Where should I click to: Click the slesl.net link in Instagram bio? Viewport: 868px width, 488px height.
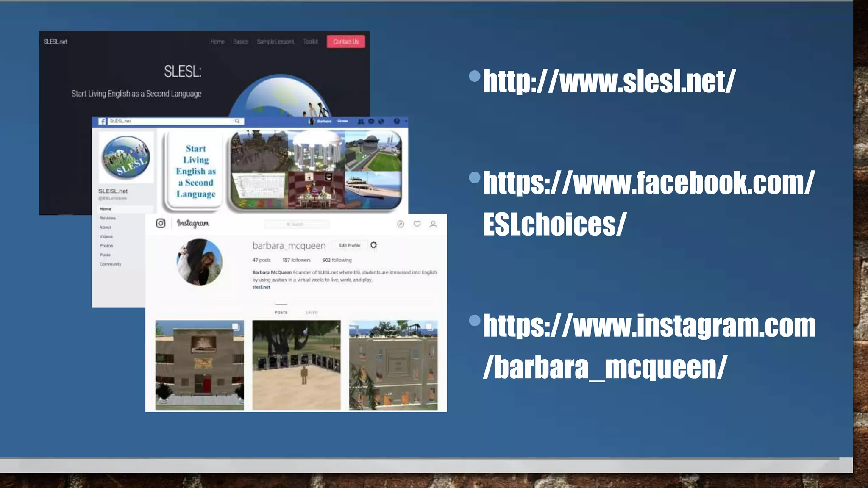pos(261,287)
